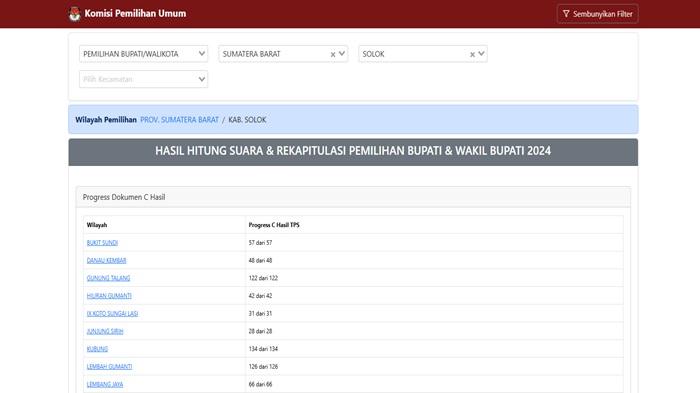Clear the Solok regency selection
This screenshot has height=393, width=700.
click(472, 54)
